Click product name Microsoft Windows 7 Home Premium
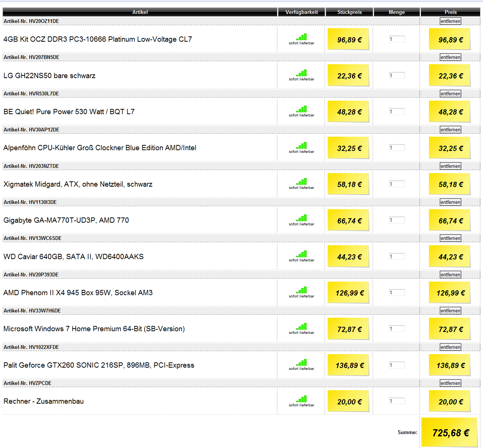Image resolution: width=483 pixels, height=448 pixels. (94, 329)
